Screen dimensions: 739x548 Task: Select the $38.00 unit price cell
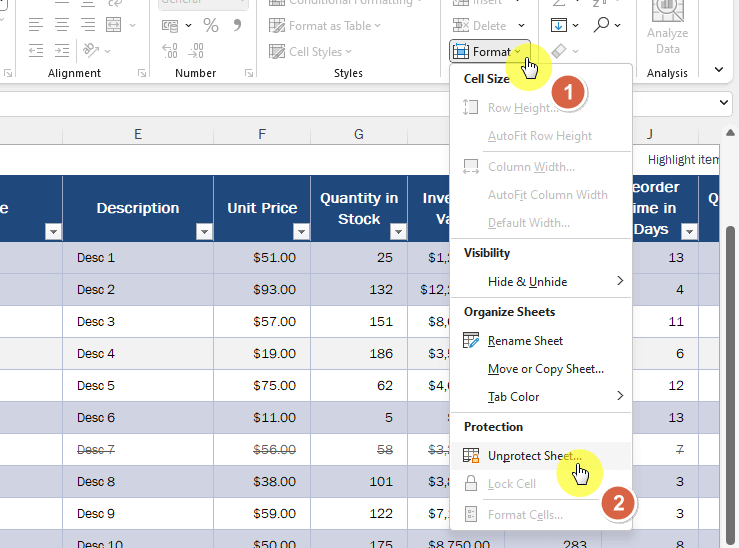pos(262,482)
